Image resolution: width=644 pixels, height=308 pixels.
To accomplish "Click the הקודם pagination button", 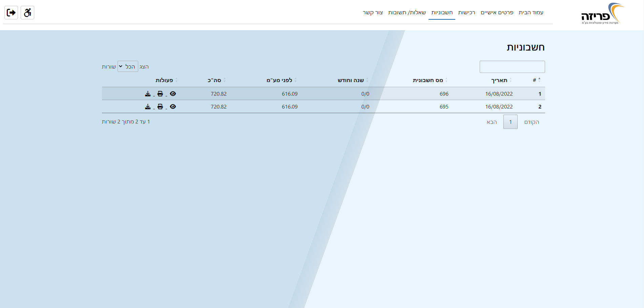I will point(532,122).
